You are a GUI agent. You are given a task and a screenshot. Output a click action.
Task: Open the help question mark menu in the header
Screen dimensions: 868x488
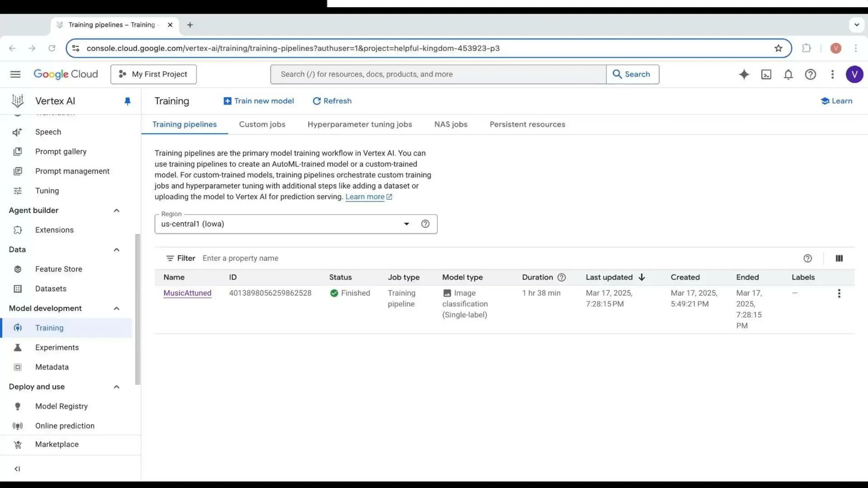pyautogui.click(x=810, y=74)
